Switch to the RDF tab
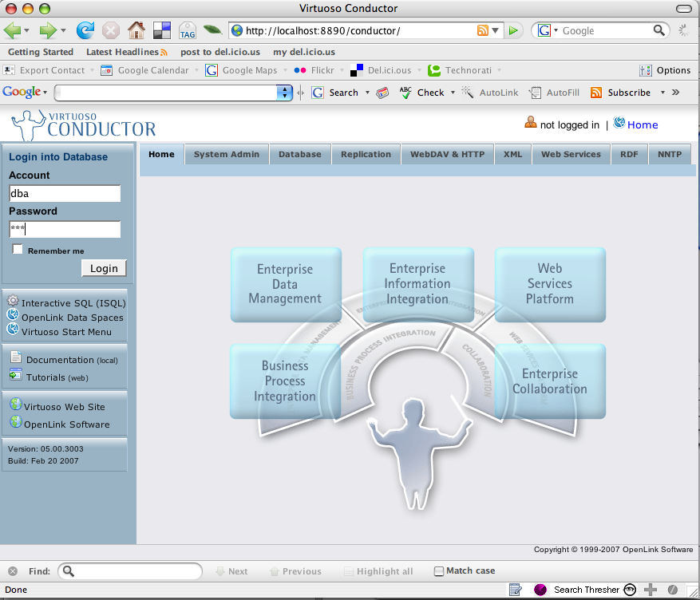 coord(629,154)
